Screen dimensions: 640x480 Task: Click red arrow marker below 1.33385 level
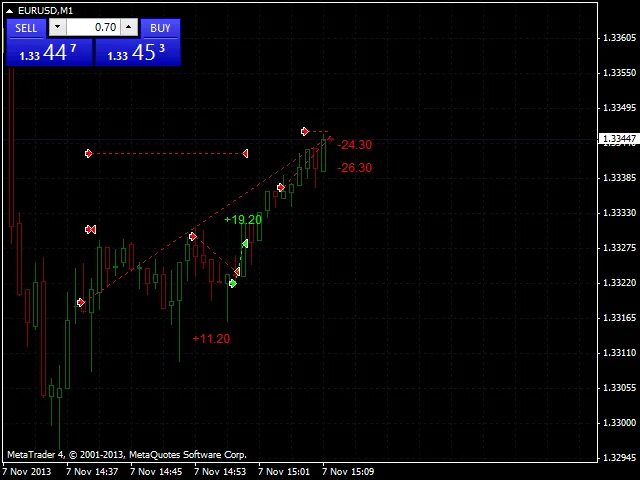pos(281,187)
